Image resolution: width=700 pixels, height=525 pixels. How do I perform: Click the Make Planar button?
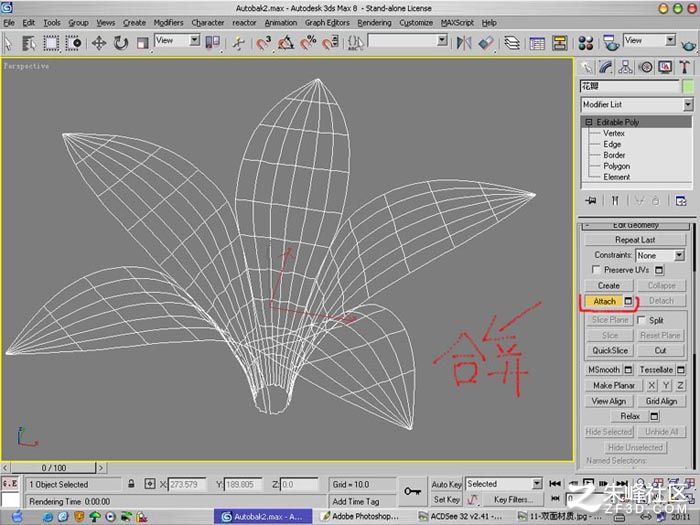point(614,385)
